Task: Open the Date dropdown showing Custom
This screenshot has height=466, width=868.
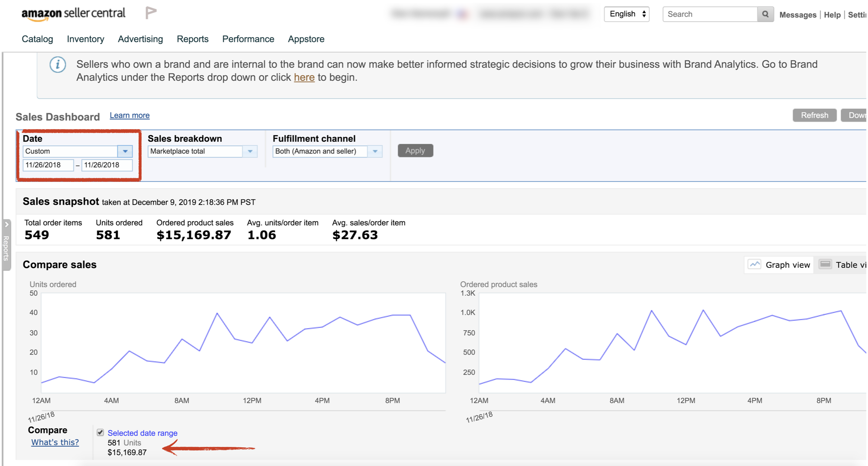Action: pyautogui.click(x=78, y=151)
